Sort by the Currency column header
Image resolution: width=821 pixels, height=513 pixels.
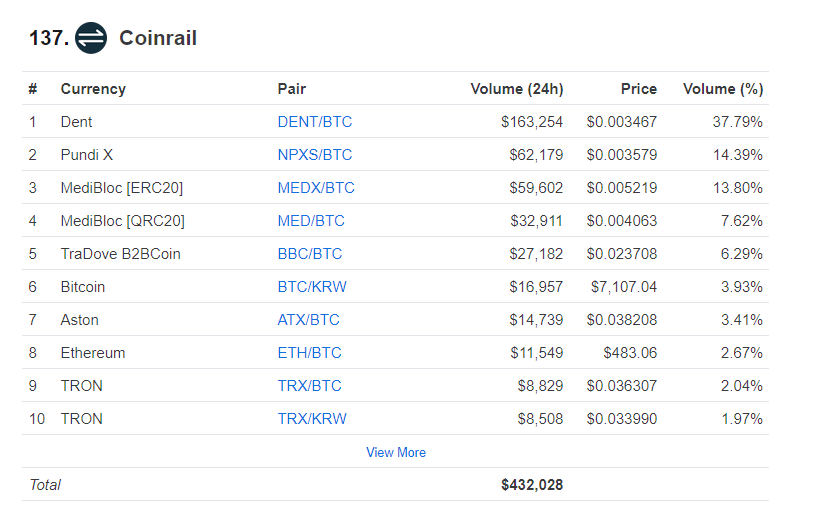tap(93, 89)
